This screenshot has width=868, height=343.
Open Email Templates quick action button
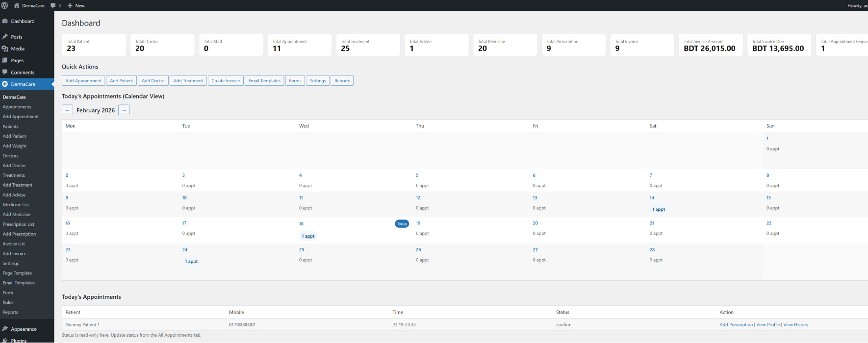coord(264,81)
